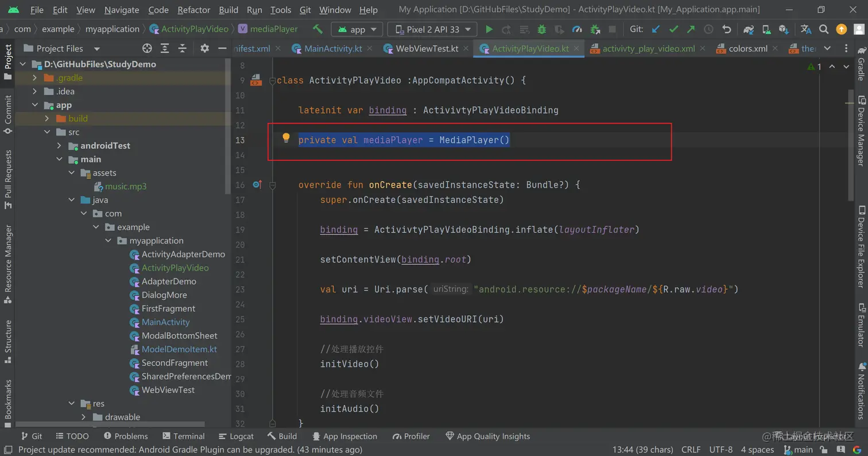Click the Git Rollback undo arrow icon
Image resolution: width=868 pixels, height=456 pixels.
[726, 29]
